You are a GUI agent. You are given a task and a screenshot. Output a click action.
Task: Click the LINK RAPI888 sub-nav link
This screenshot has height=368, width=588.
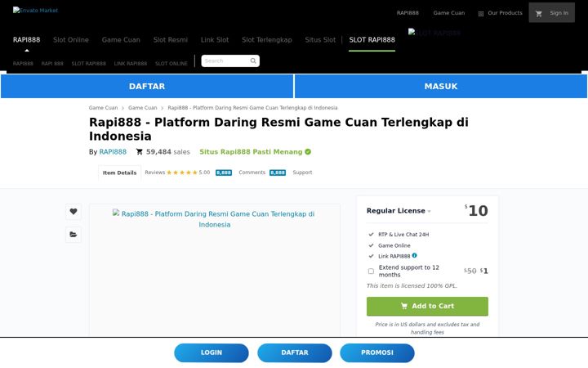point(131,64)
